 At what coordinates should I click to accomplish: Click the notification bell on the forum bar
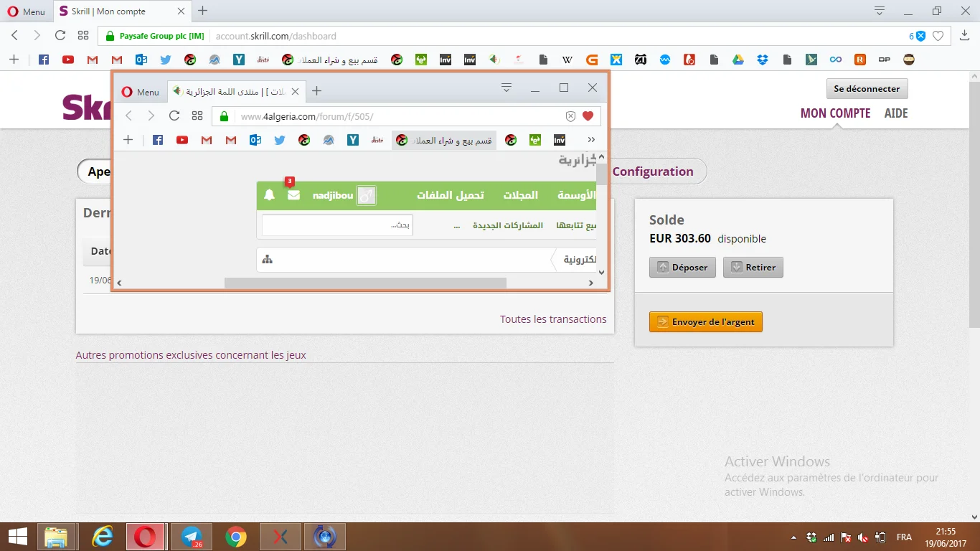(270, 195)
